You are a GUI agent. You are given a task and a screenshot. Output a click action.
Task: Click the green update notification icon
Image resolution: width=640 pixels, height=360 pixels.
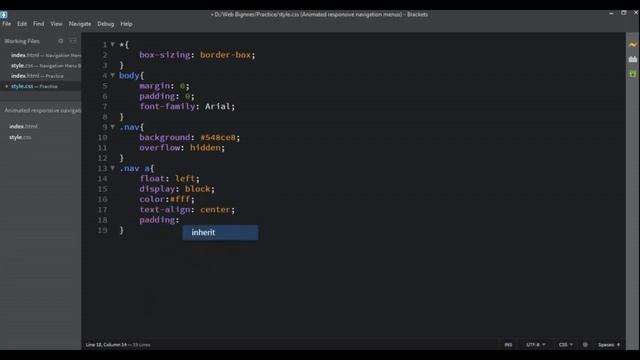[x=633, y=73]
